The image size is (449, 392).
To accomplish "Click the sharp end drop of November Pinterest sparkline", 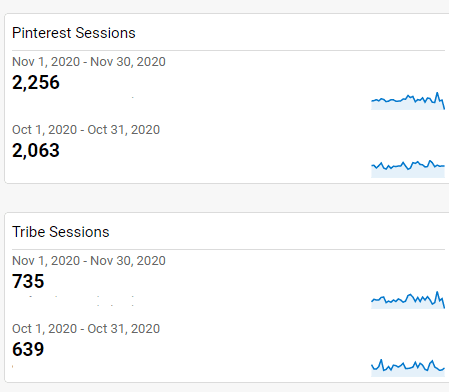I will click(x=443, y=104).
